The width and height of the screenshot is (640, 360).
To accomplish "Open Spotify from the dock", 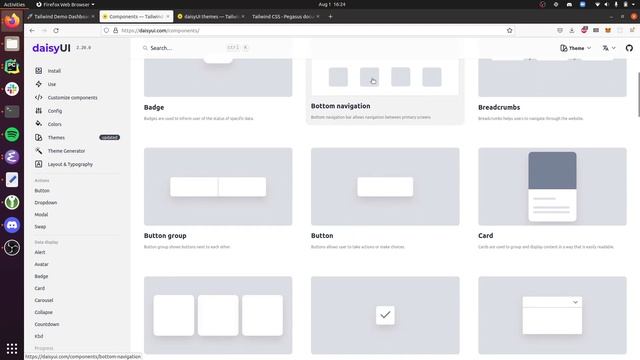I will pos(12,134).
